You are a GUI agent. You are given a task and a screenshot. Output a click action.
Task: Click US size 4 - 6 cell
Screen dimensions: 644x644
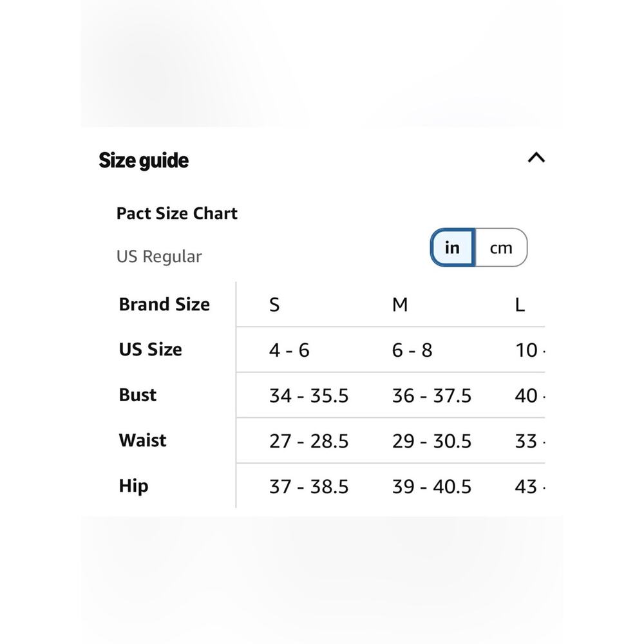coord(289,350)
